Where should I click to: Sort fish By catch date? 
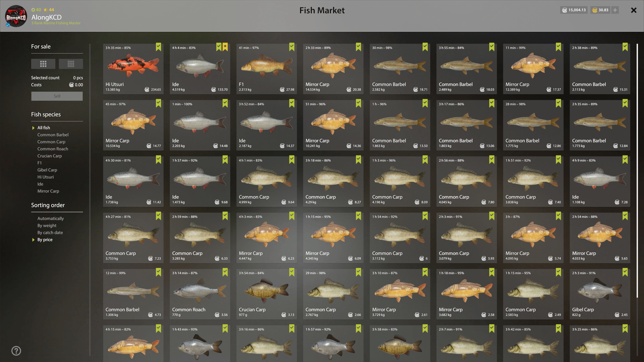point(50,233)
